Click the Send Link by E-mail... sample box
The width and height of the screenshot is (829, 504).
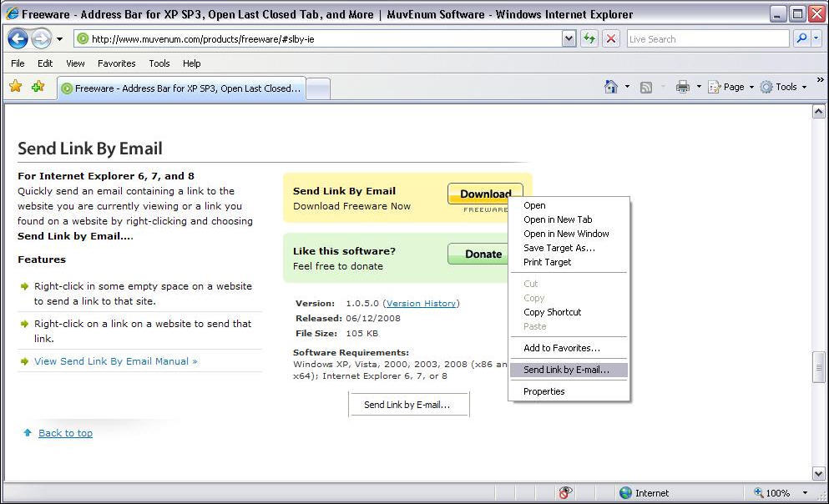(408, 405)
